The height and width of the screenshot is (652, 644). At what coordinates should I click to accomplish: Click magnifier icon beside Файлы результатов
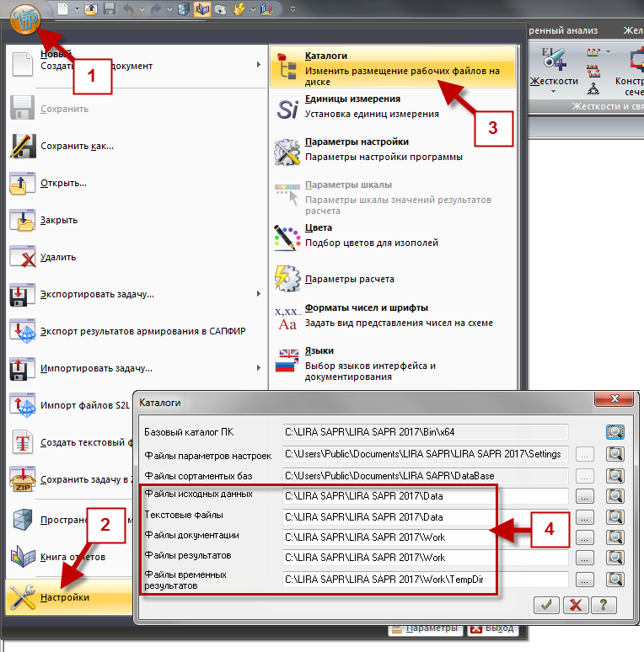click(x=615, y=558)
